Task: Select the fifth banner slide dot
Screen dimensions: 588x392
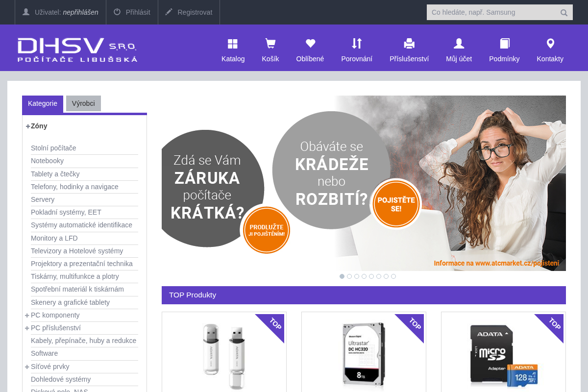Action: [x=371, y=276]
